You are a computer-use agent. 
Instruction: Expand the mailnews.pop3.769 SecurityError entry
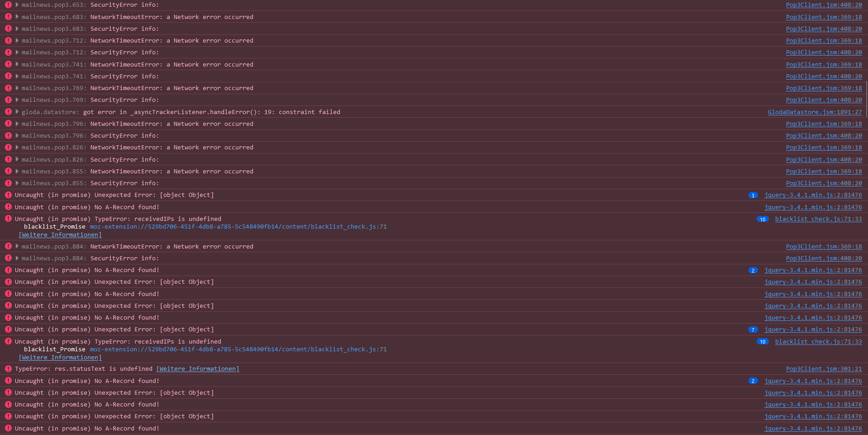click(x=17, y=100)
